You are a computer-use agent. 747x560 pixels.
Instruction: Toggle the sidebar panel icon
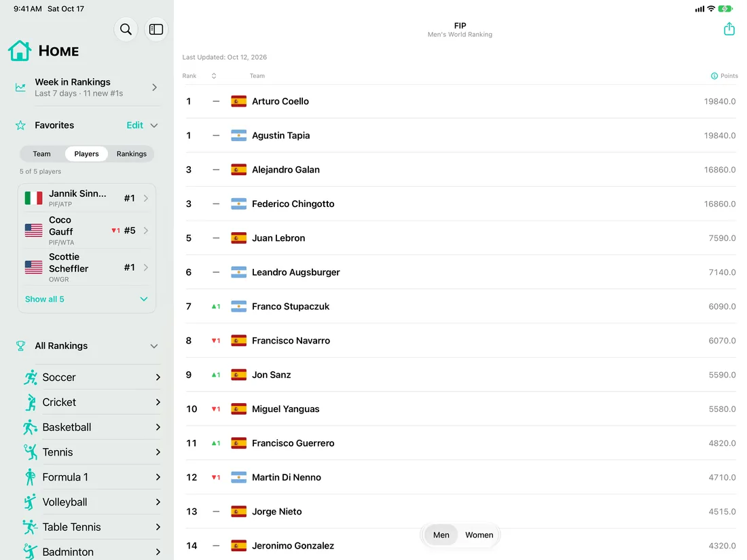156,29
